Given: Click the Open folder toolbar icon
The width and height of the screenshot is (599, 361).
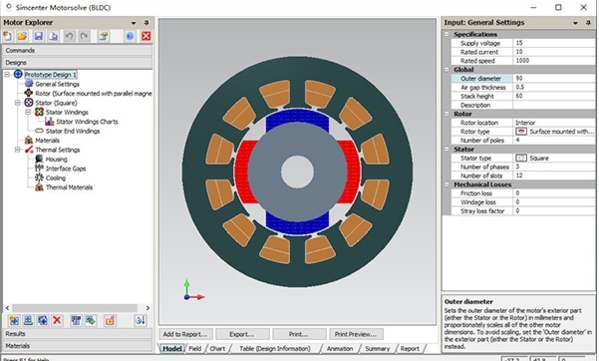Looking at the screenshot, I should coord(22,36).
